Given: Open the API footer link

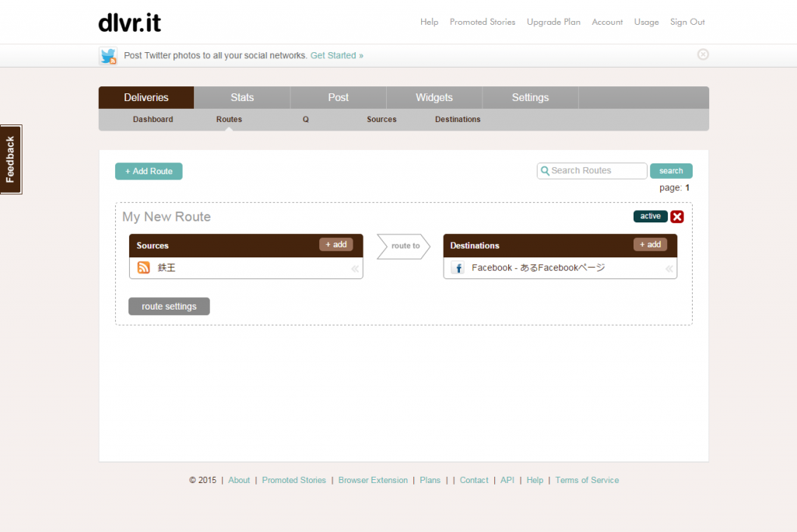Looking at the screenshot, I should (507, 480).
